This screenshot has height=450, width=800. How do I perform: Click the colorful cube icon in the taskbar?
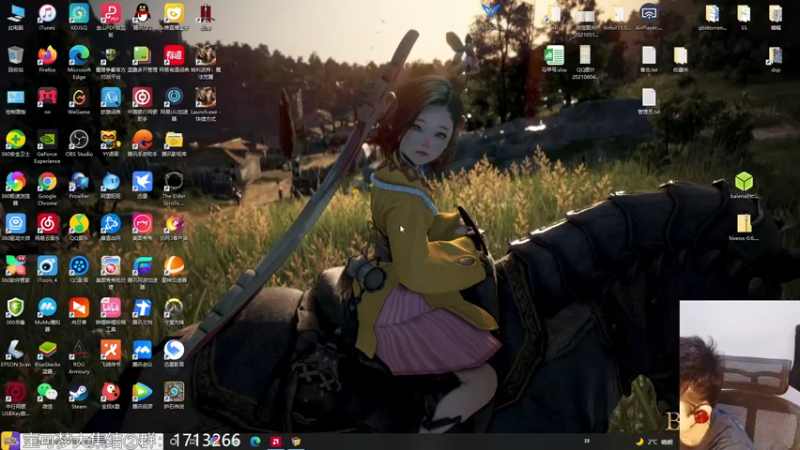(296, 441)
